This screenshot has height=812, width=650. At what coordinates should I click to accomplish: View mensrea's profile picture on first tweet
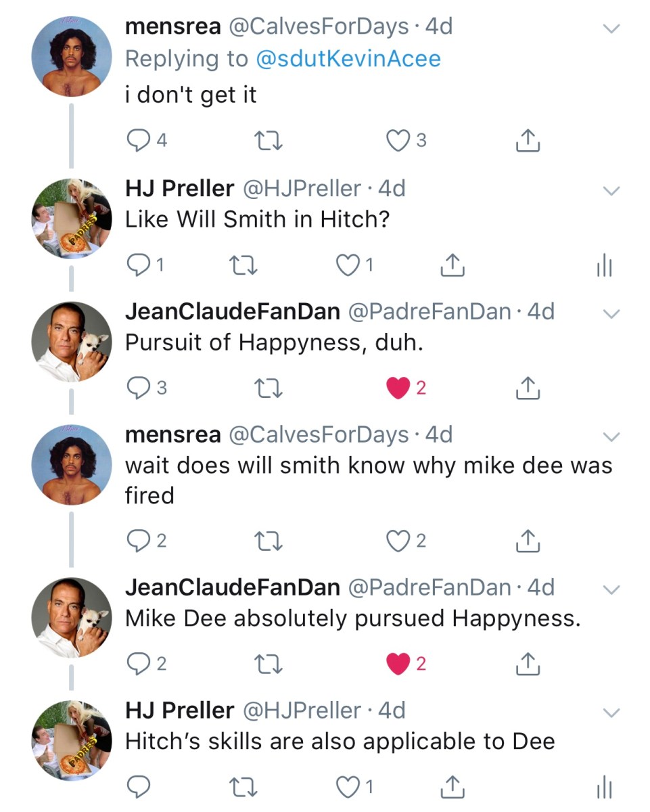click(x=72, y=55)
